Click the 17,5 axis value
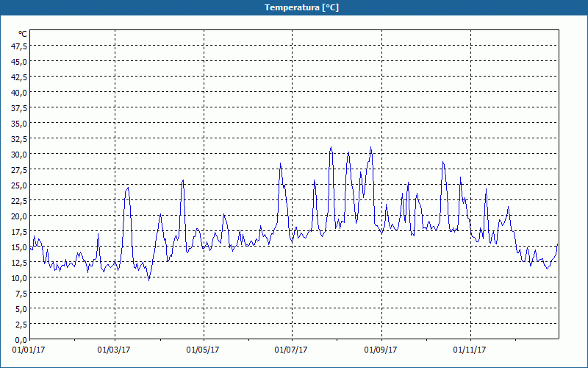This screenshot has width=588, height=368. (x=19, y=232)
